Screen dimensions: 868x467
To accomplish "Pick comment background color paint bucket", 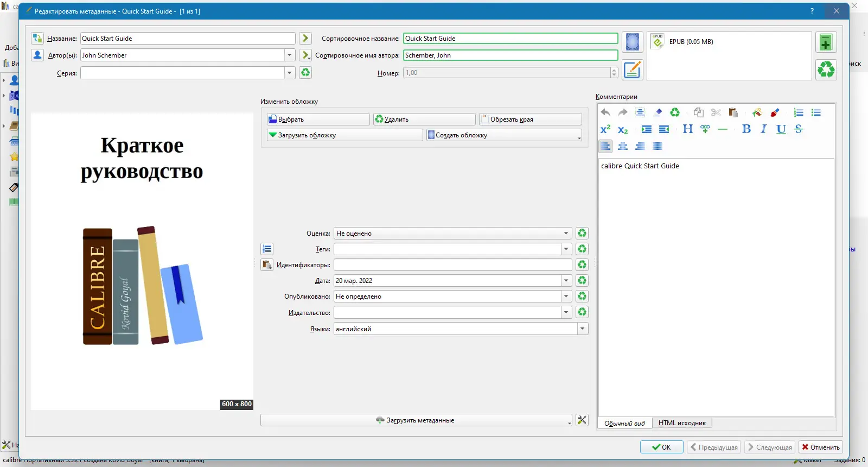I will tap(757, 112).
